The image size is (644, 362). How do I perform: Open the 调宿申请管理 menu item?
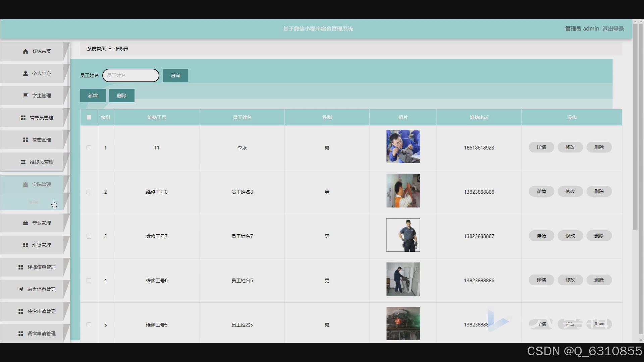[41, 334]
